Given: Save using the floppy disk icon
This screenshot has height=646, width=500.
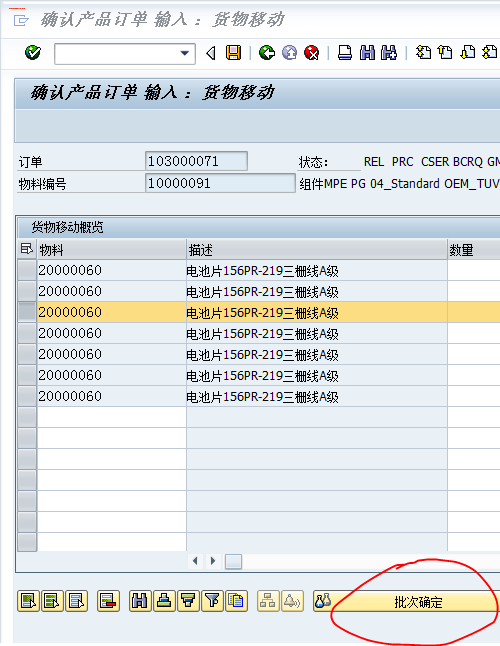Looking at the screenshot, I should 234,53.
